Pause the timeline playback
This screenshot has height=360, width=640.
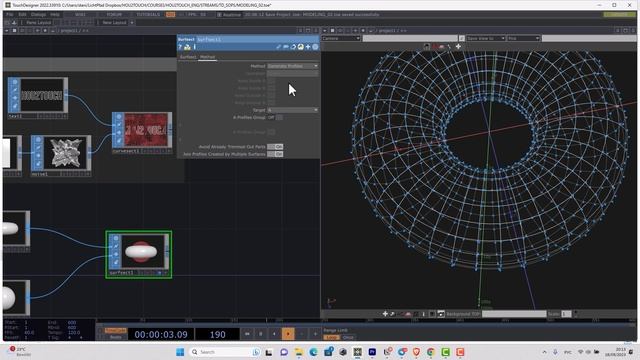coord(261,334)
